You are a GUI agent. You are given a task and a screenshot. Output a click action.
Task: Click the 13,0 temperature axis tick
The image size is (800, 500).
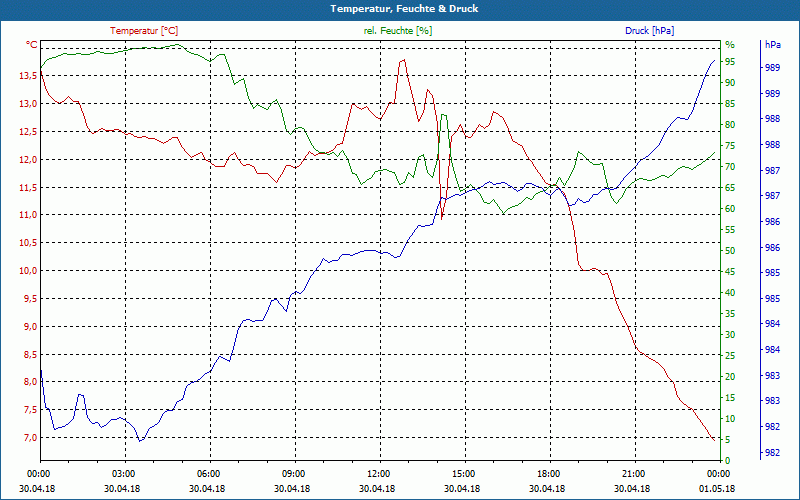[29, 104]
